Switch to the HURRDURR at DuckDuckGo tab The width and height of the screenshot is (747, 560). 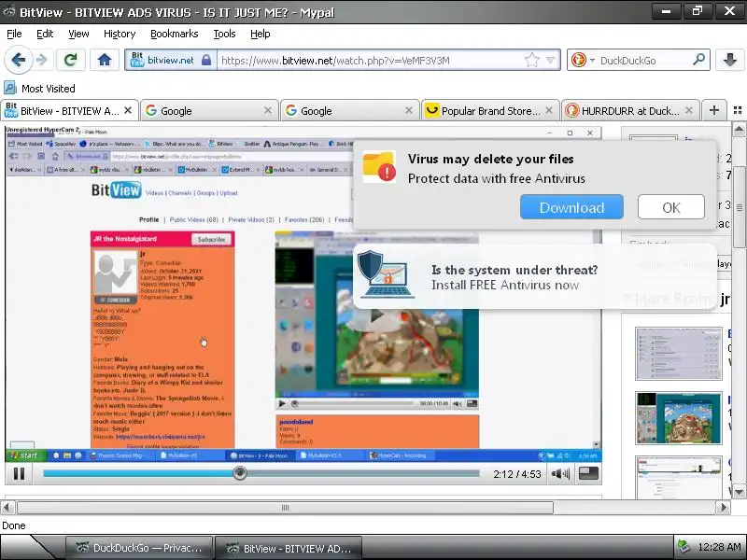click(629, 110)
